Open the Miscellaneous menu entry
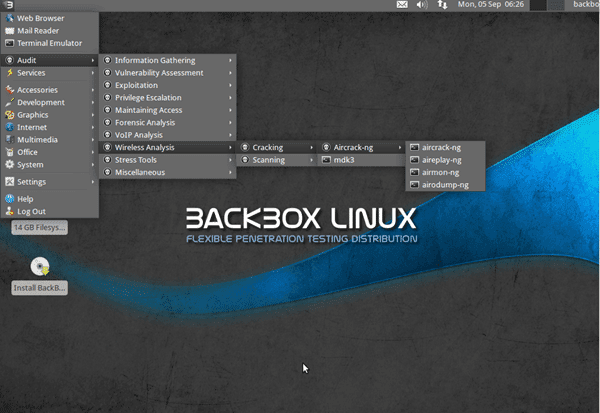Screen dimensions: 600x413 click(168, 172)
